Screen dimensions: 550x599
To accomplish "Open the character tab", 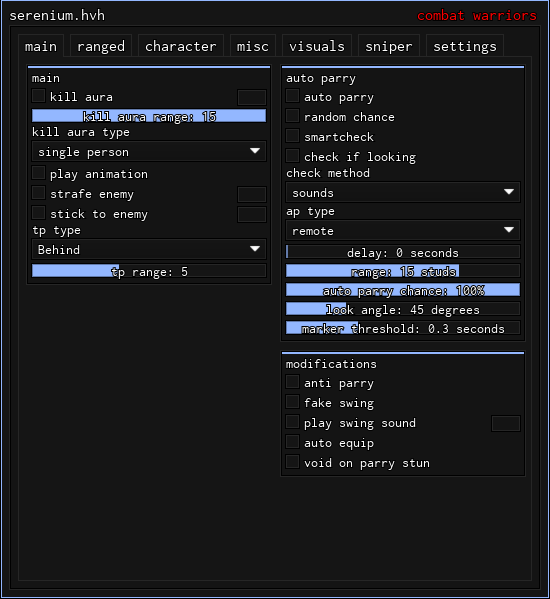I will [x=181, y=46].
